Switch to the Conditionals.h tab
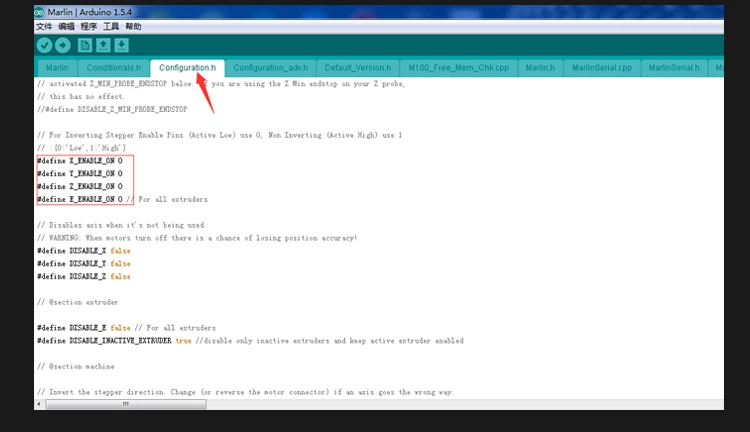 click(114, 68)
